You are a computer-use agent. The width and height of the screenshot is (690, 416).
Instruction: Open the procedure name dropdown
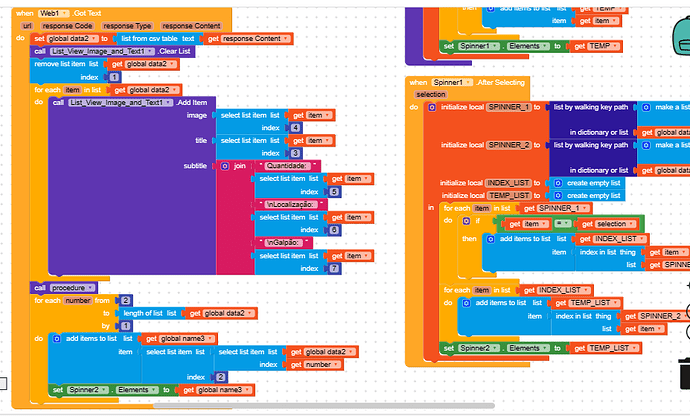tap(72, 288)
